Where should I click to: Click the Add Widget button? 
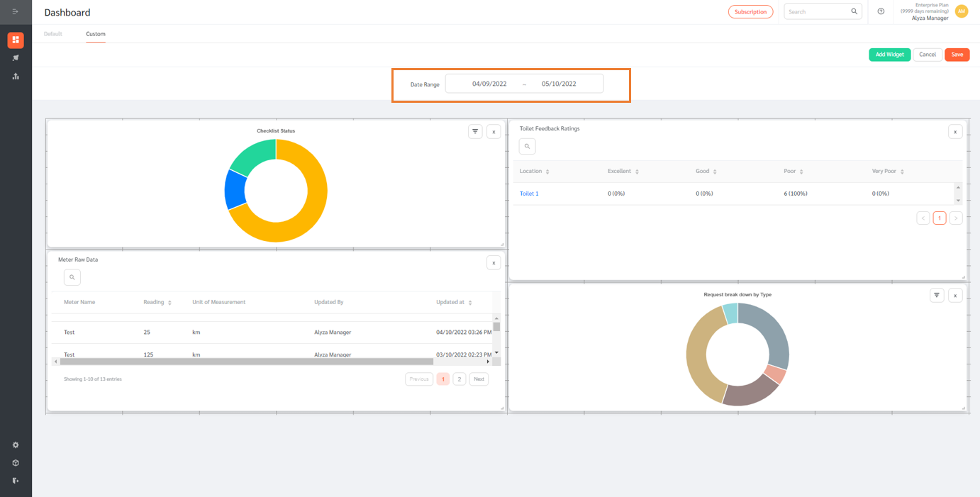(x=889, y=54)
